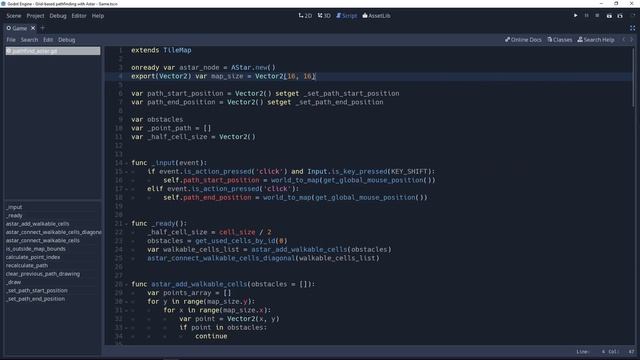Image resolution: width=640 pixels, height=360 pixels.
Task: Open Online Docs
Action: click(x=523, y=40)
